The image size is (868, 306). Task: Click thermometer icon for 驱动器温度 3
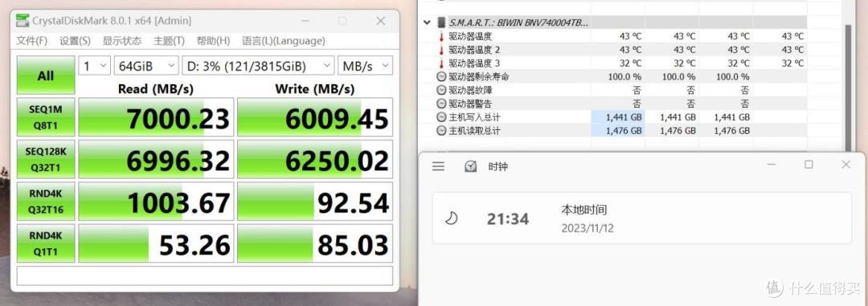click(441, 63)
